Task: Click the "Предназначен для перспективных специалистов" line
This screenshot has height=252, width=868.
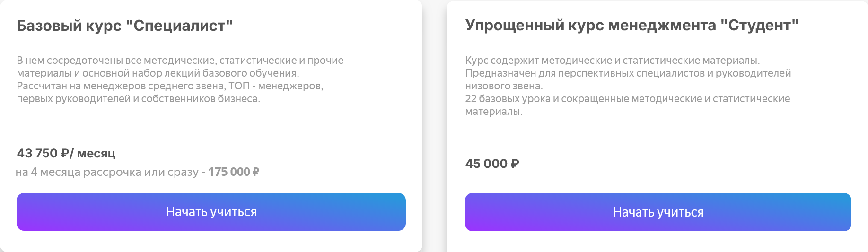Action: (x=628, y=73)
